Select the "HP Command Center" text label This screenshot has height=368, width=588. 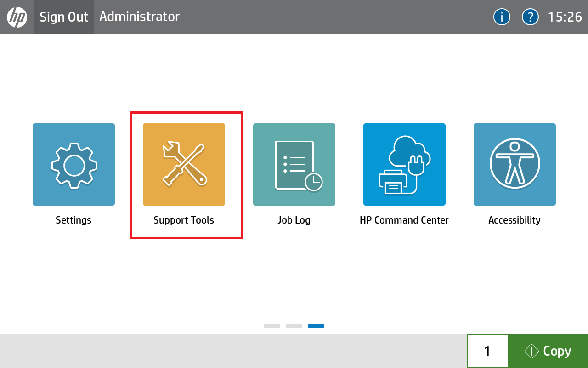coord(404,220)
